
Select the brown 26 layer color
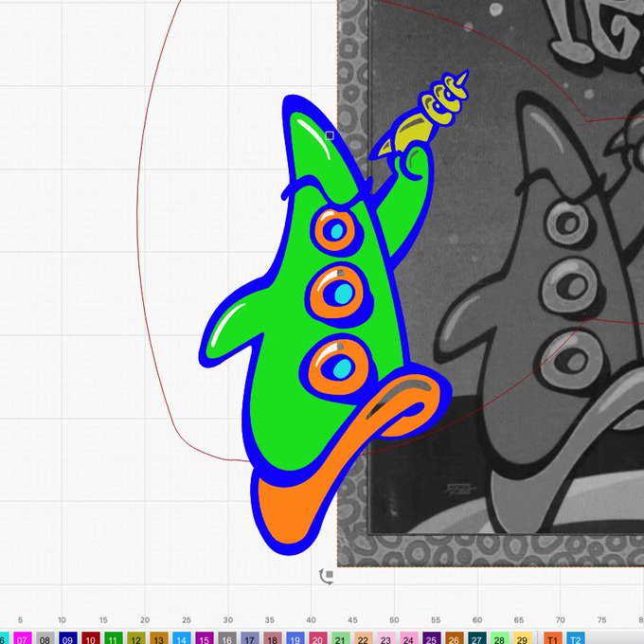pos(455,638)
